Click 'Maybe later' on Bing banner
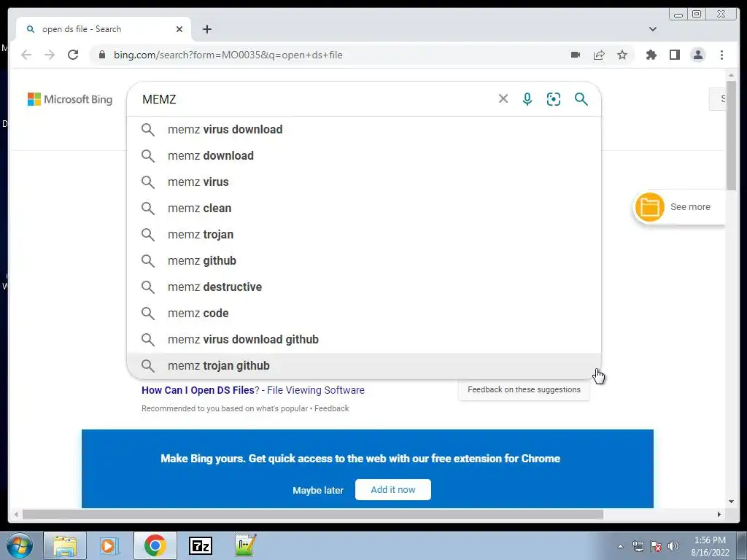Viewport: 747px width, 560px height. tap(318, 490)
